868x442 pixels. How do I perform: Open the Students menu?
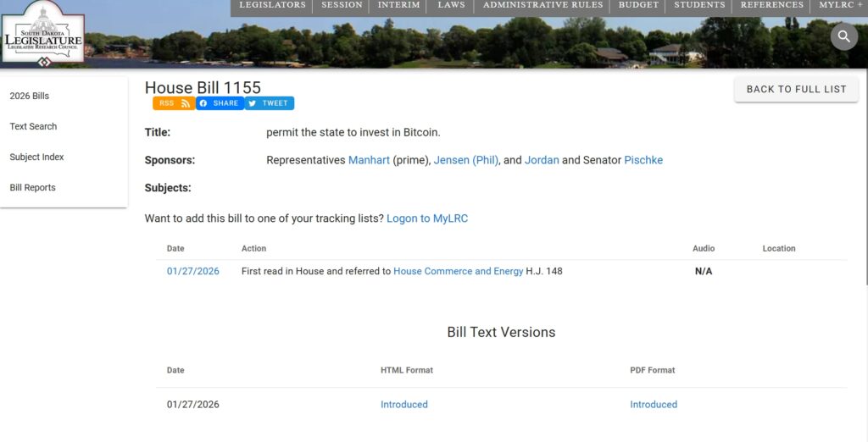coord(699,6)
